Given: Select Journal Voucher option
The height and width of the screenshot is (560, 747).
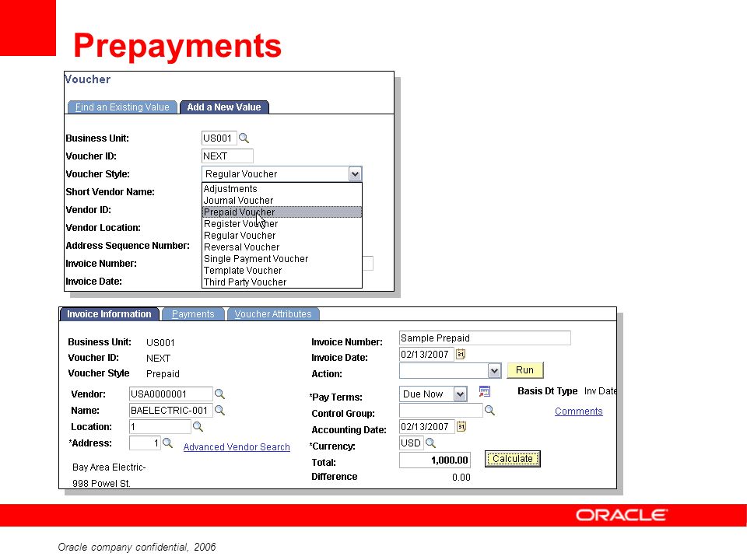Looking at the screenshot, I should point(282,201).
